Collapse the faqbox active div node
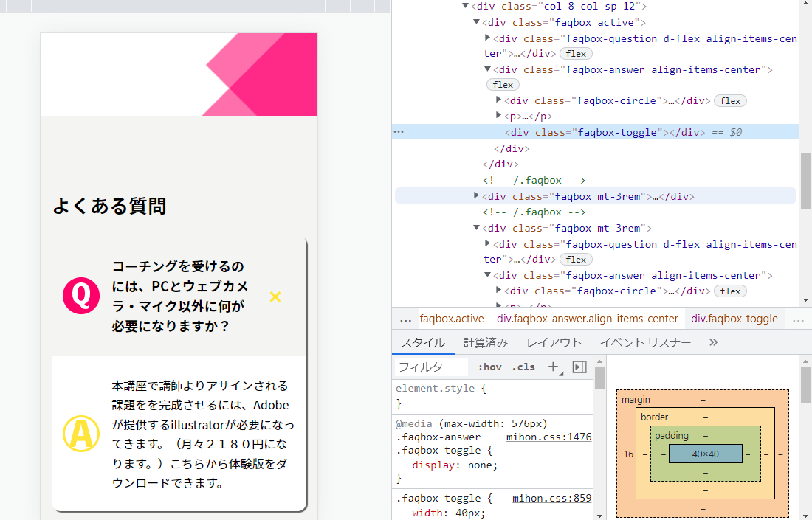 point(476,23)
